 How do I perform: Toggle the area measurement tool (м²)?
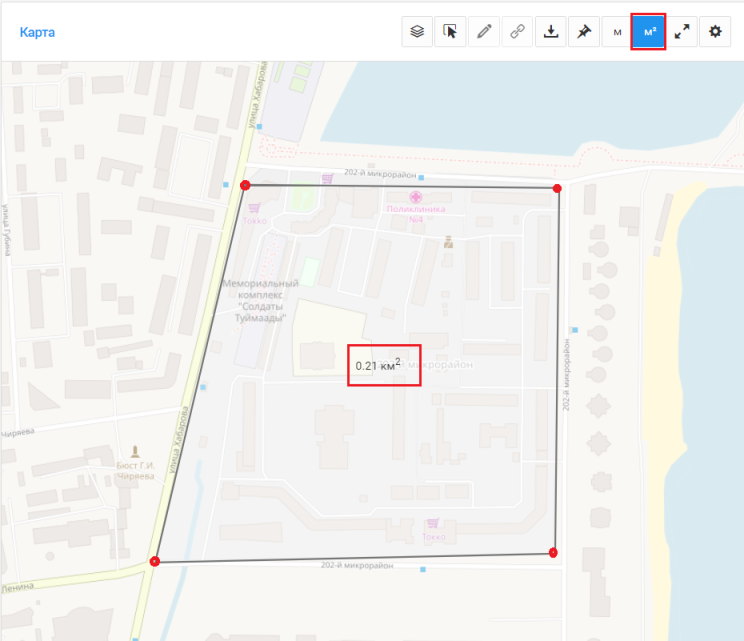[x=649, y=32]
